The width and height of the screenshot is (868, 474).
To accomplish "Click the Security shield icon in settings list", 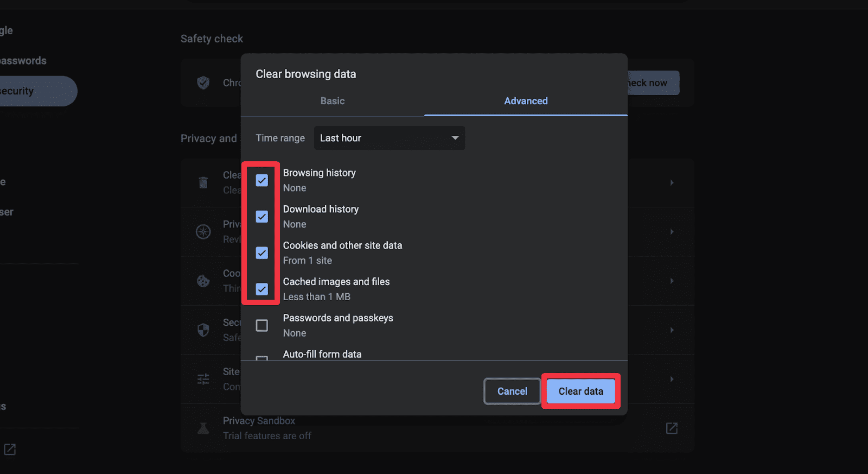I will click(203, 330).
